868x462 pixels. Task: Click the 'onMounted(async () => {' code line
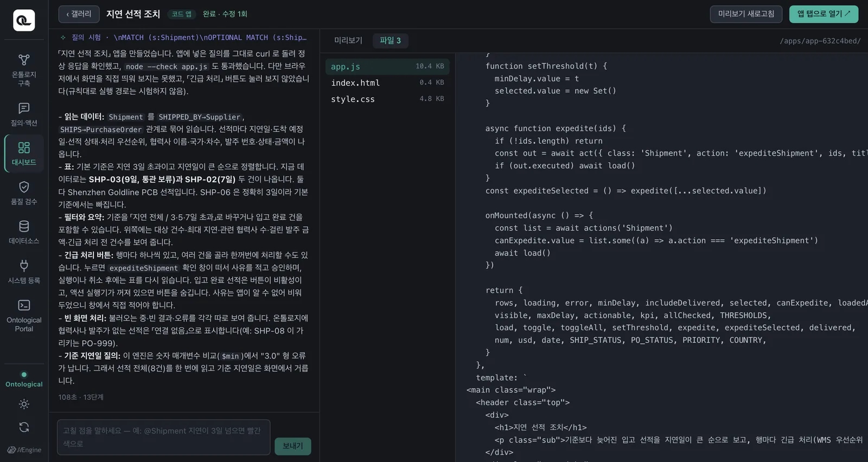539,215
